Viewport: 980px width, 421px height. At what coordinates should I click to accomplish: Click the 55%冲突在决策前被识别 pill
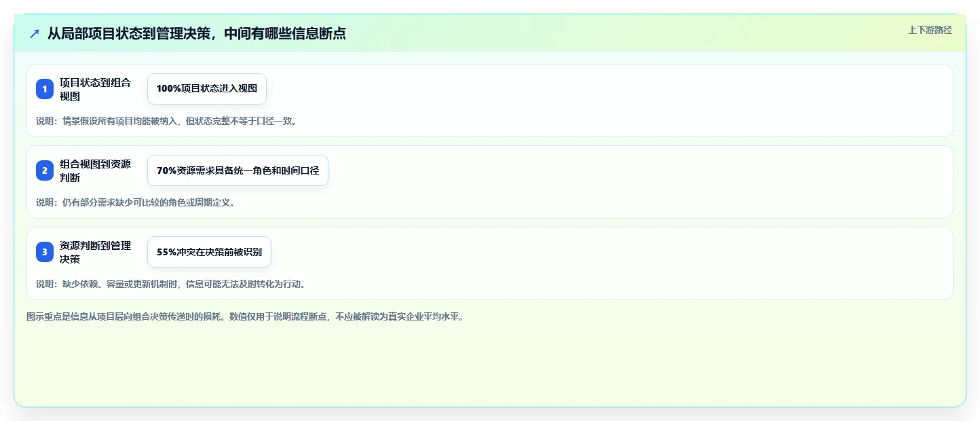pyautogui.click(x=209, y=252)
